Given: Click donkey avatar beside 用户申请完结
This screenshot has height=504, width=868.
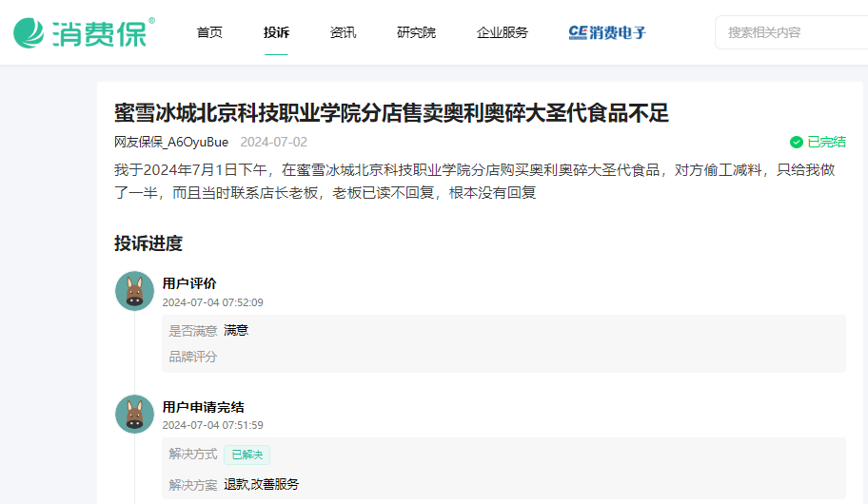Looking at the screenshot, I should pyautogui.click(x=134, y=414).
